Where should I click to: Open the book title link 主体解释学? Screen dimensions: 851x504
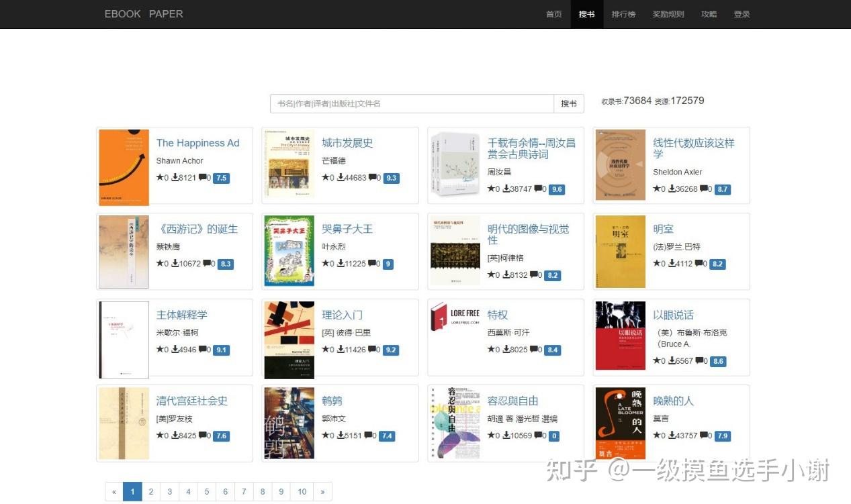point(182,315)
